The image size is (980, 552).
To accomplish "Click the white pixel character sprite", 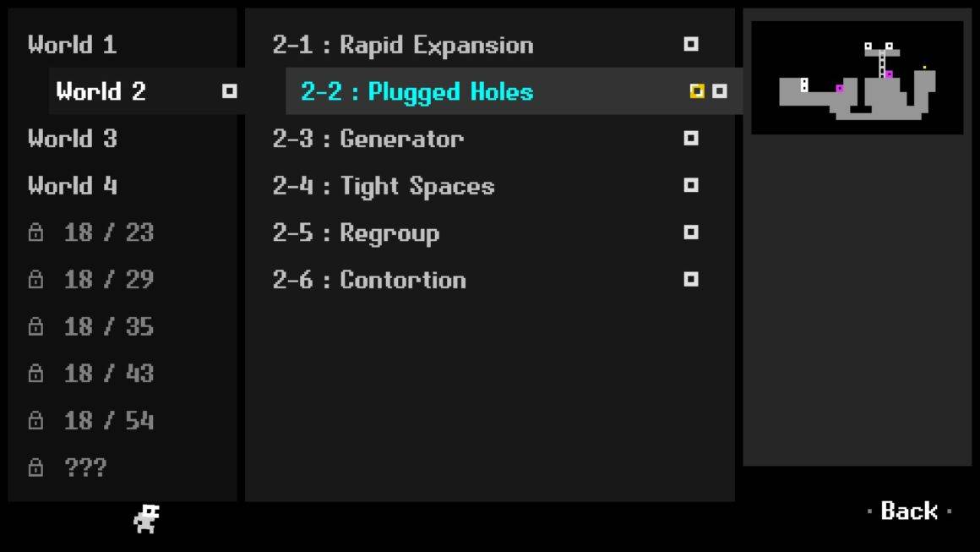I will (147, 519).
